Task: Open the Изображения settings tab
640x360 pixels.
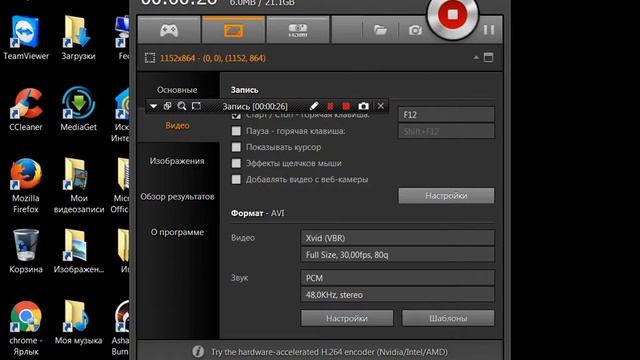Action: (177, 161)
